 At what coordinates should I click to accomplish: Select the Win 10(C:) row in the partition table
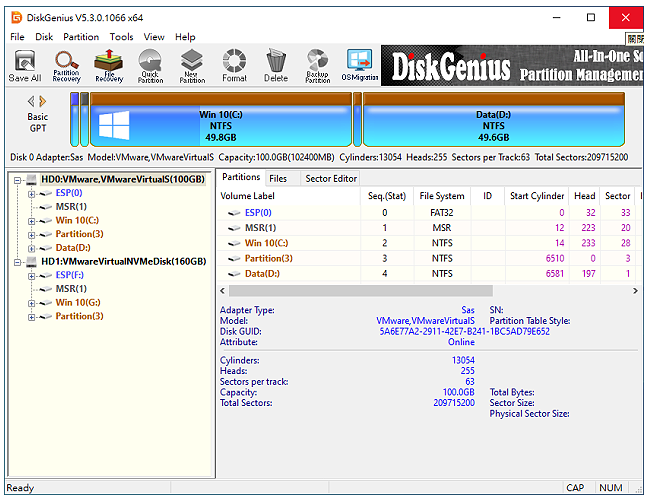[430, 243]
